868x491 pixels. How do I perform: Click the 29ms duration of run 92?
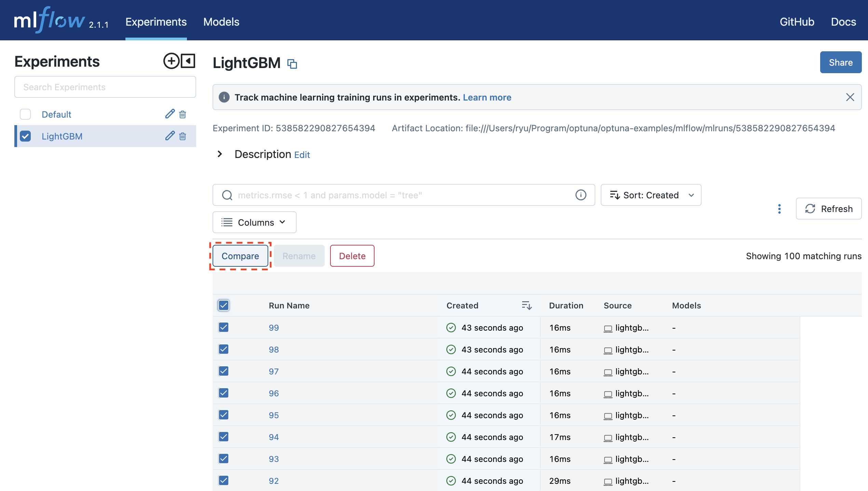560,481
